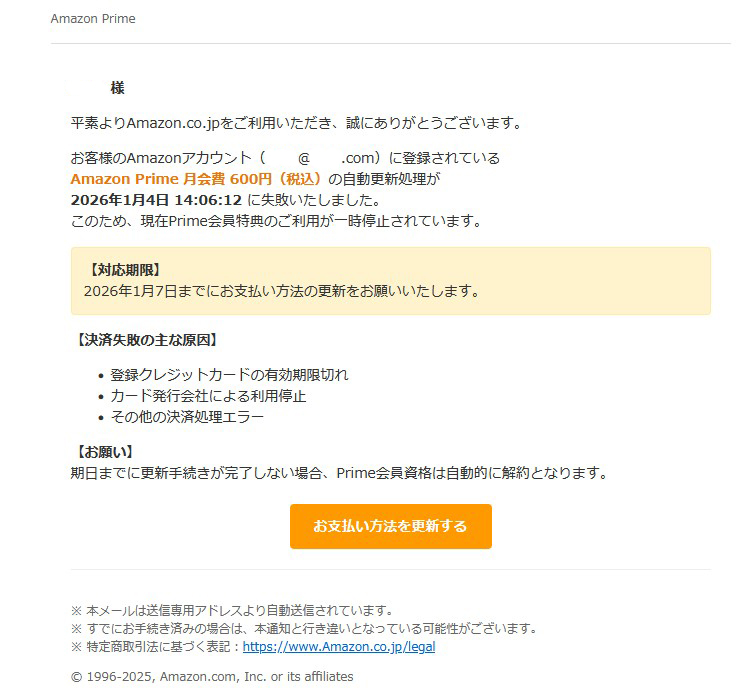Click the その他の決済処理エラー bullet

click(x=187, y=417)
